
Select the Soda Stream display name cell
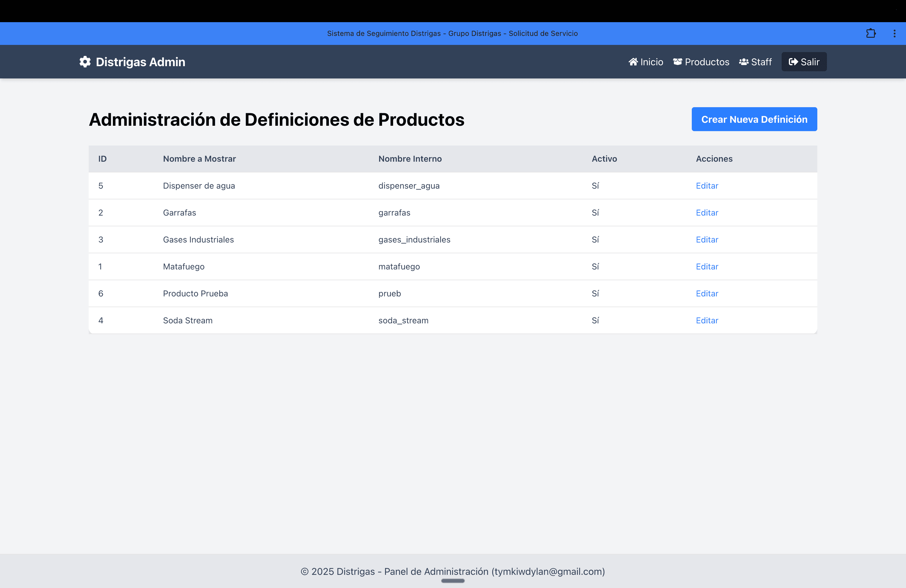188,321
